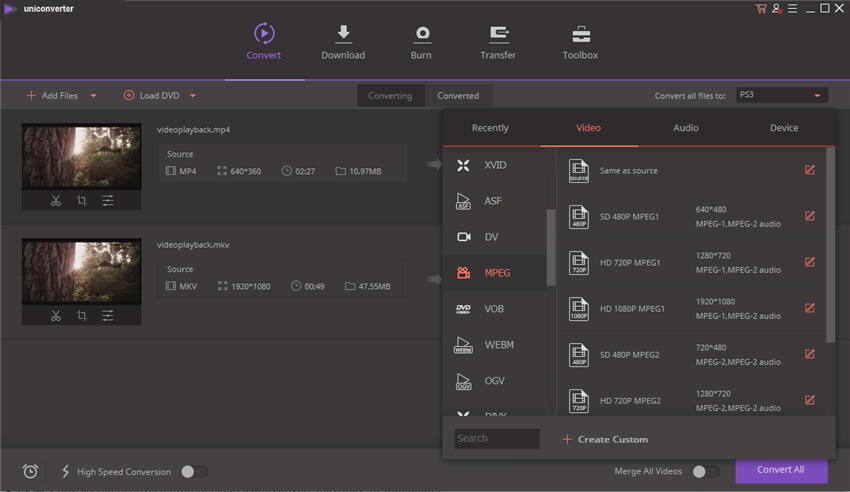The height and width of the screenshot is (492, 850).
Task: Expand the Add Files dropdown arrow
Action: coord(93,96)
